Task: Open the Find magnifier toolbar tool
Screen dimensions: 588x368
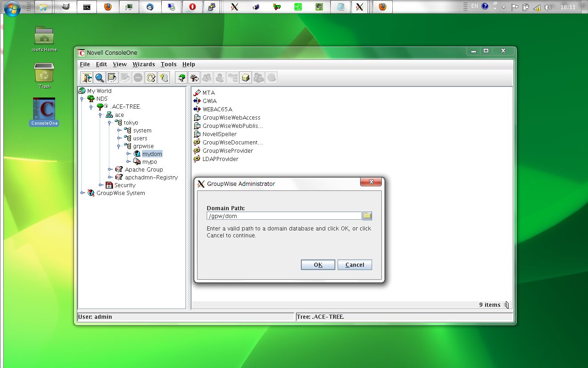Action: [99, 78]
